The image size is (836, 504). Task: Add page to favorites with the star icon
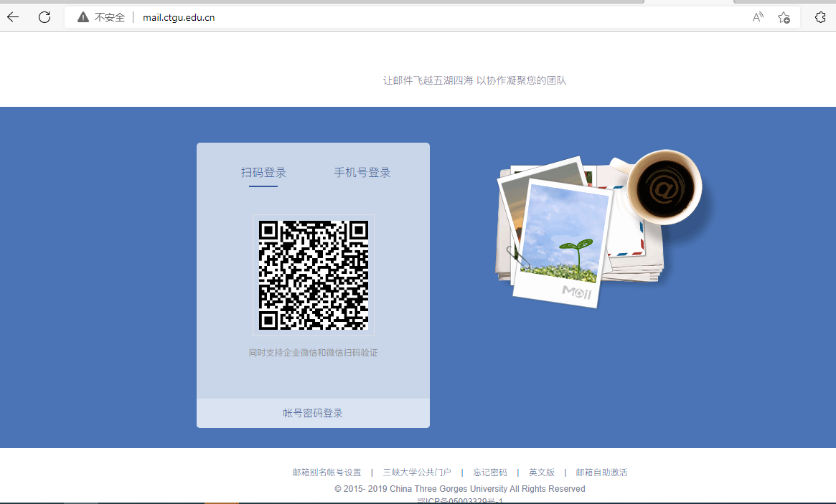(x=784, y=17)
